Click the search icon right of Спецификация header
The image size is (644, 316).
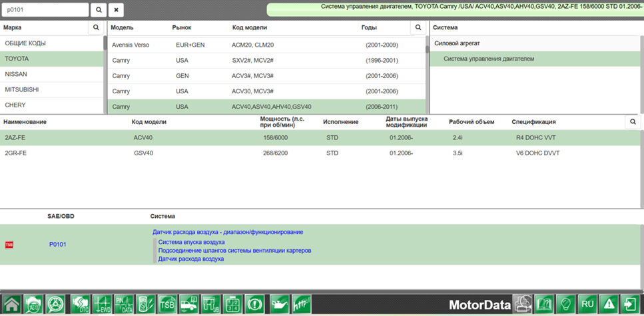point(633,121)
